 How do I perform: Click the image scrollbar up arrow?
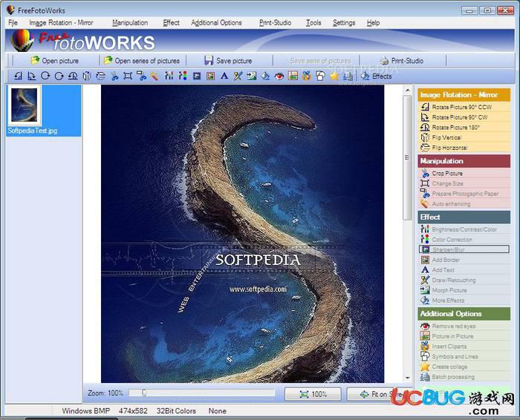tap(407, 90)
